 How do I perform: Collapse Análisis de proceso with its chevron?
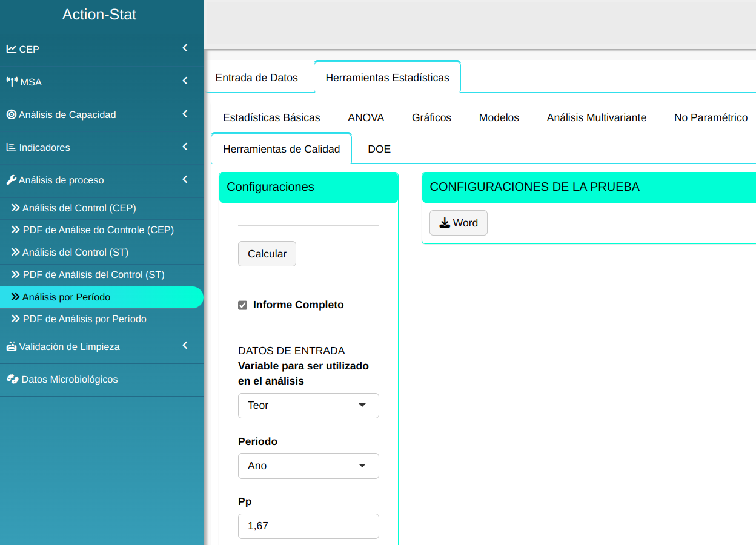point(185,179)
